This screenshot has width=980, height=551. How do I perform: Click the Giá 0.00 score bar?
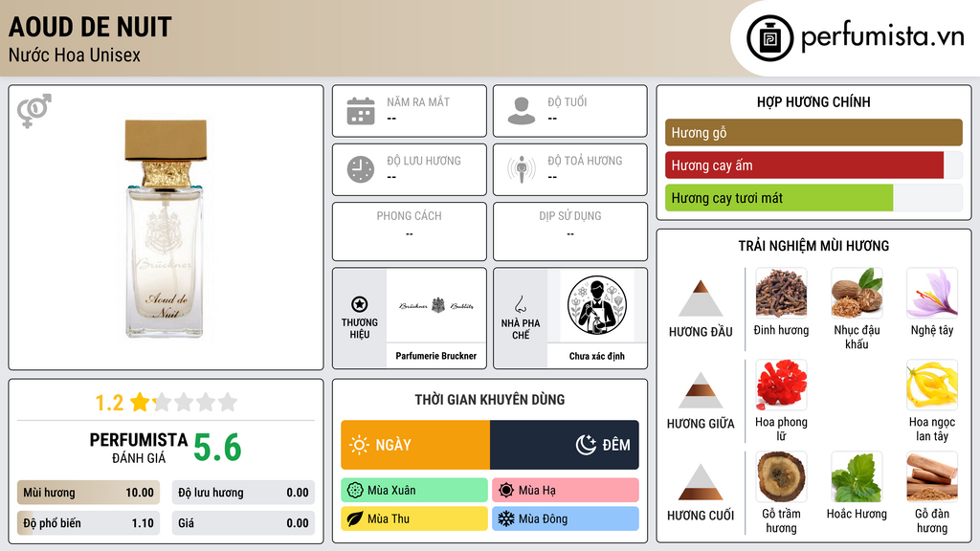(243, 523)
